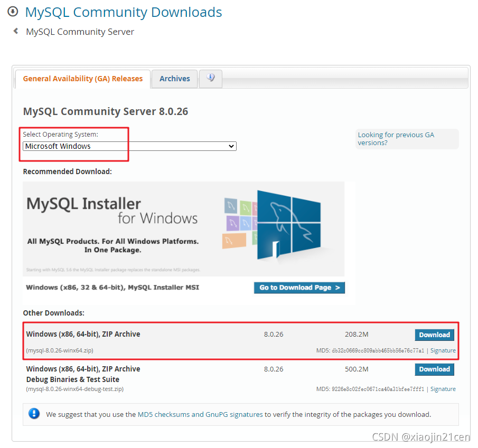Click the MySQL Community Downloads heading
The width and height of the screenshot is (478, 448).
pyautogui.click(x=124, y=12)
